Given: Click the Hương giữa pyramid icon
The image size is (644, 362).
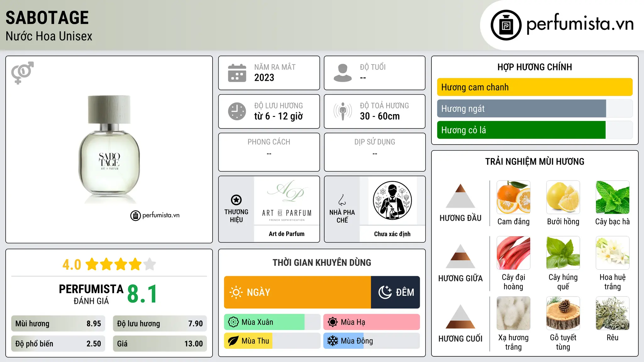Looking at the screenshot, I should [460, 256].
